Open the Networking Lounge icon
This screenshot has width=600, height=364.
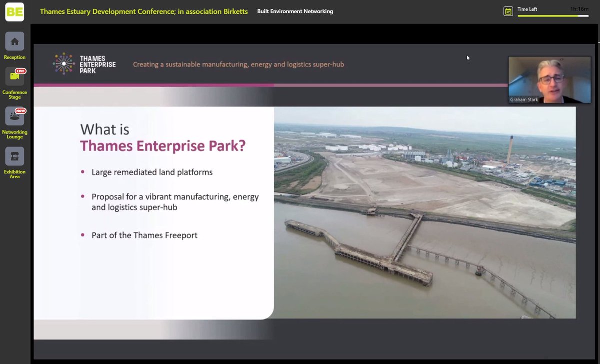(15, 116)
